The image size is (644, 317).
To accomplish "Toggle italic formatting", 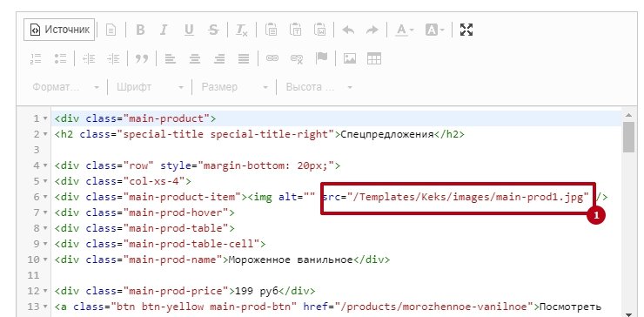I will tap(164, 30).
